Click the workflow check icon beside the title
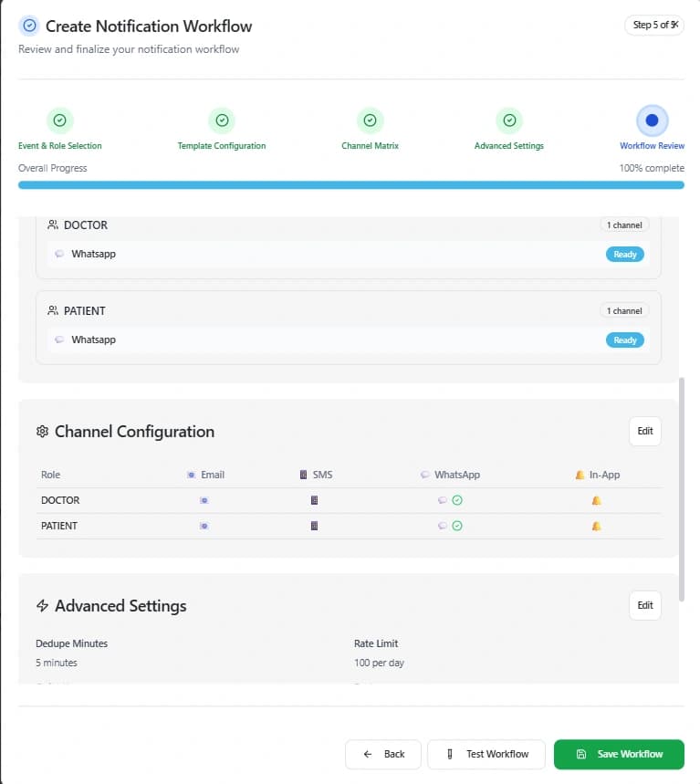Viewport: 700px width, 784px height. click(29, 26)
